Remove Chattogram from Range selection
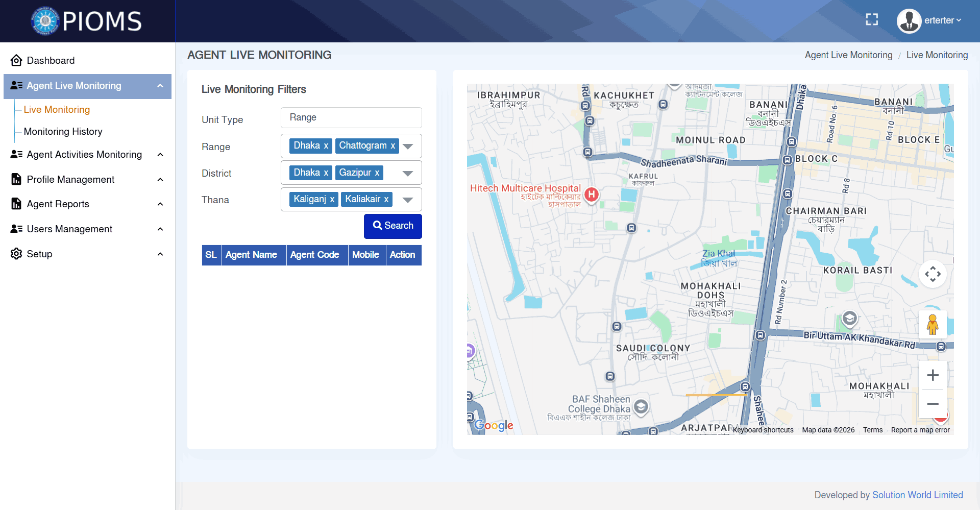The height and width of the screenshot is (510, 980). click(393, 146)
